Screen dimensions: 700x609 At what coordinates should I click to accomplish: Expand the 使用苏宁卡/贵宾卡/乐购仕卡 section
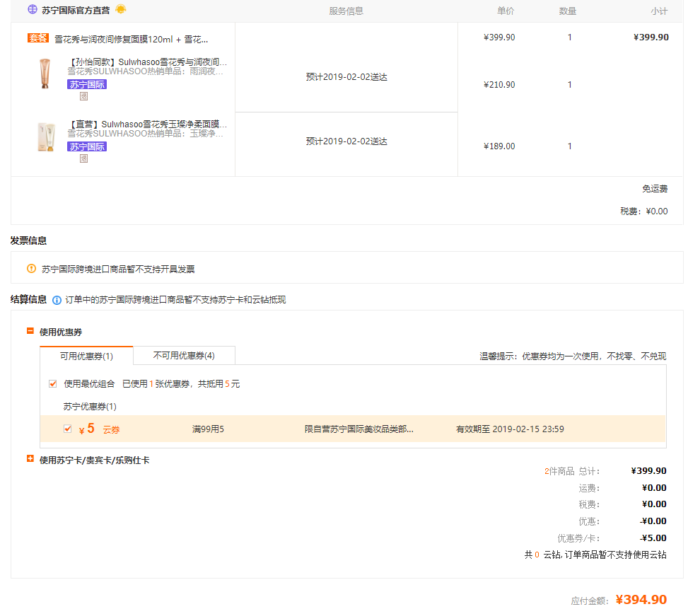click(30, 459)
